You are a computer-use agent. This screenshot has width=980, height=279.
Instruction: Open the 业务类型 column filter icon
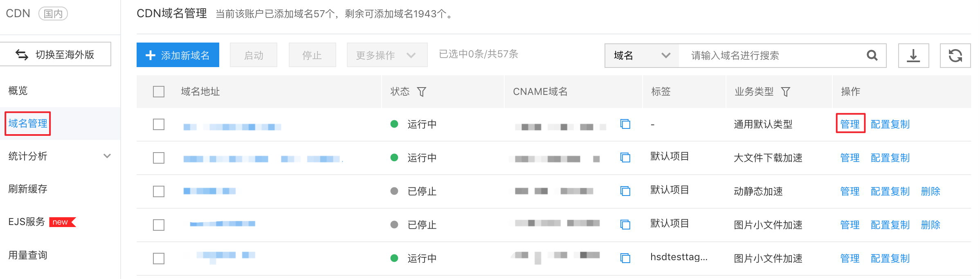pyautogui.click(x=785, y=92)
